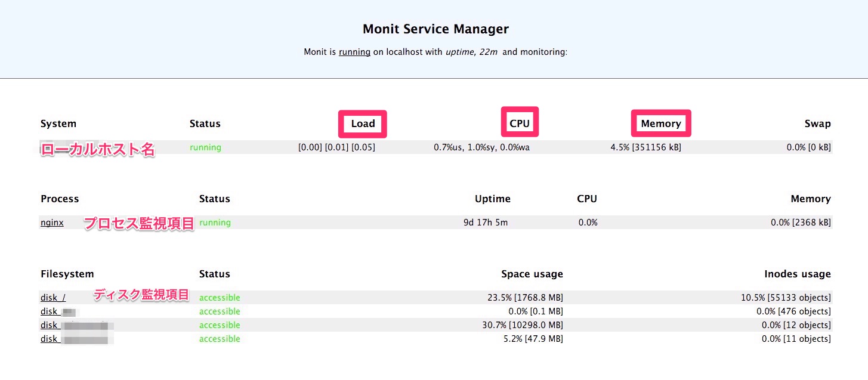The image size is (868, 380).
Task: Click the system load averages value
Action: 336,147
